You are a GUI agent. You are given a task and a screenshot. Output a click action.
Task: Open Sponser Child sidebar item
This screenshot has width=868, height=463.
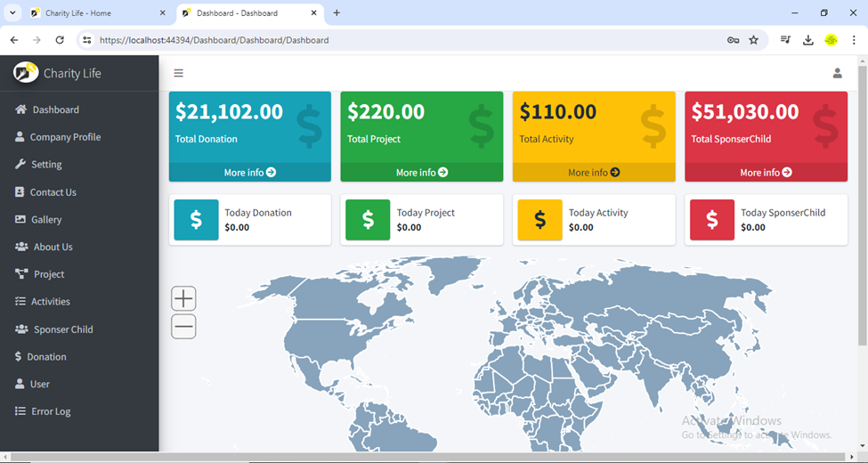click(63, 329)
